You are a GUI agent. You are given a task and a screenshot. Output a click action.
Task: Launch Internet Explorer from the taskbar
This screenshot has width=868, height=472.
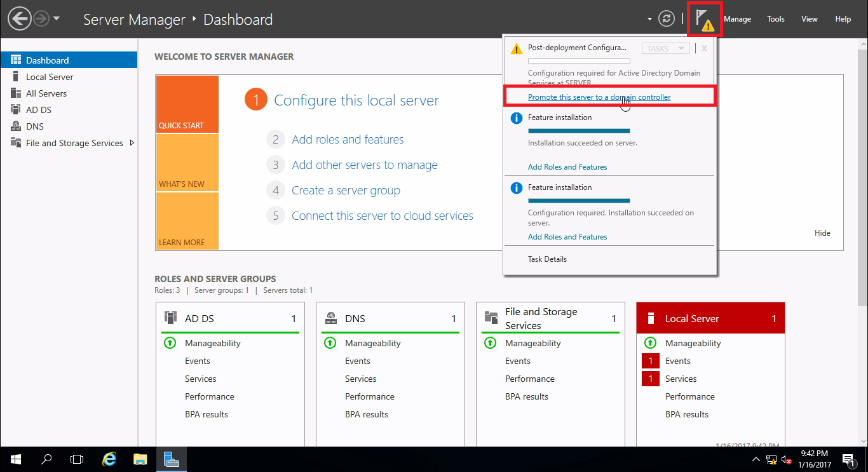[x=109, y=459]
